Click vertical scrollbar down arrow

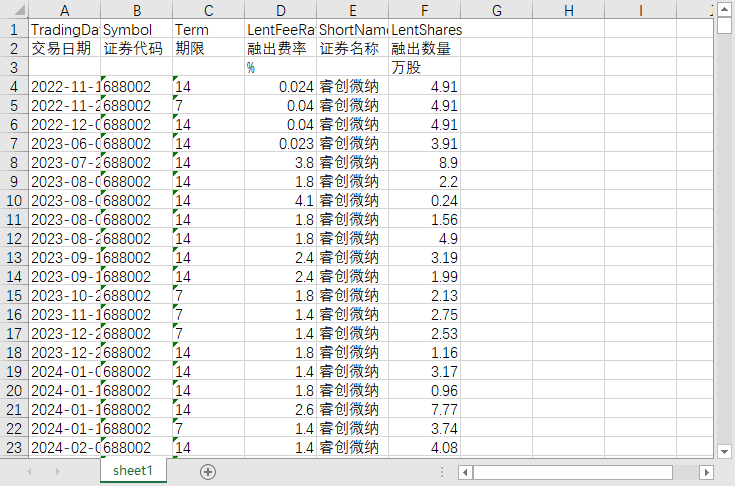pyautogui.click(x=724, y=452)
